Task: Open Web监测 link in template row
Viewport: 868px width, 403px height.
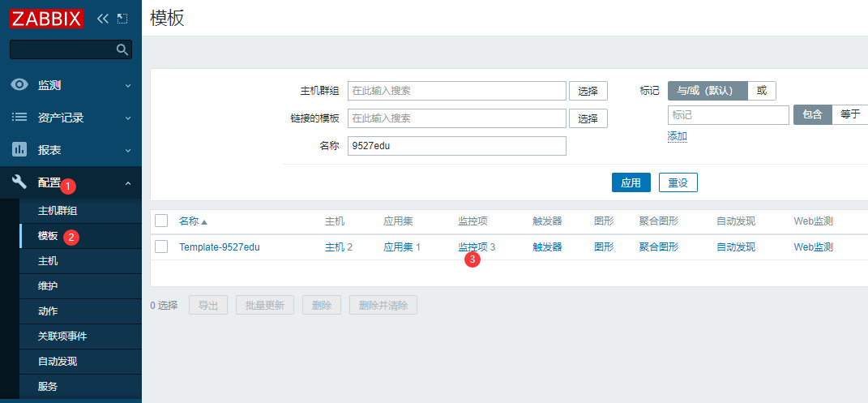Action: coord(813,247)
